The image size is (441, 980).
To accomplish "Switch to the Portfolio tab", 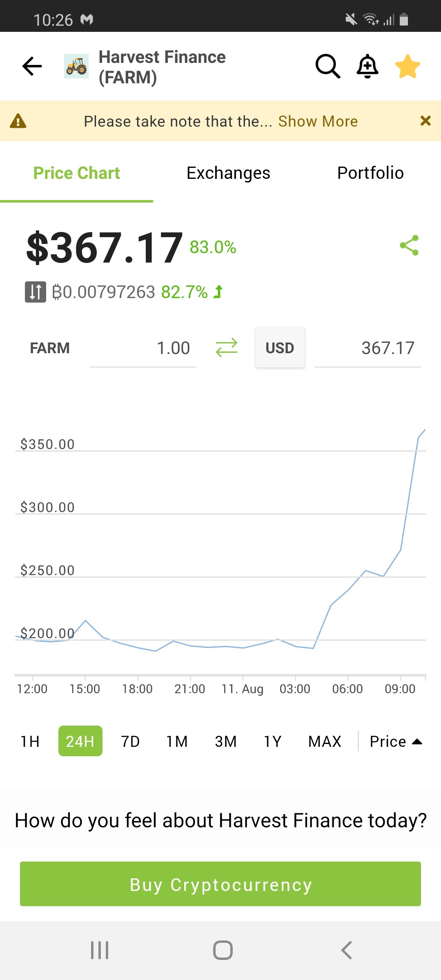I will pos(370,173).
